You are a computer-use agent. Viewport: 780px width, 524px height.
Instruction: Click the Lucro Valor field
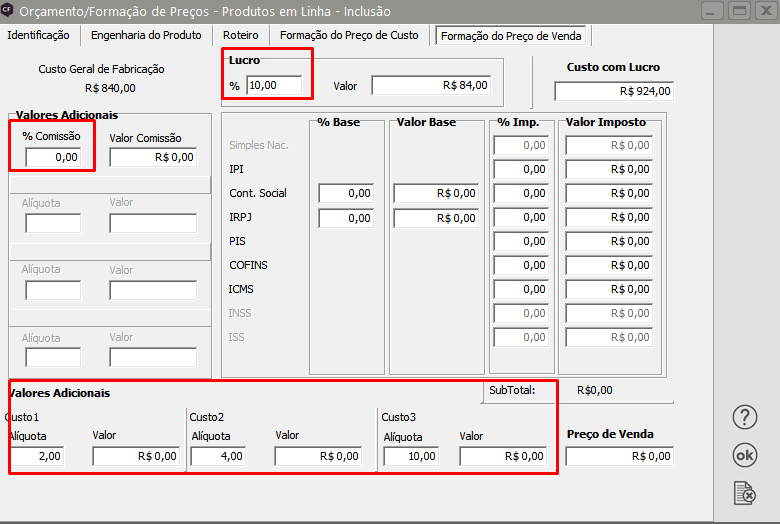[431, 86]
